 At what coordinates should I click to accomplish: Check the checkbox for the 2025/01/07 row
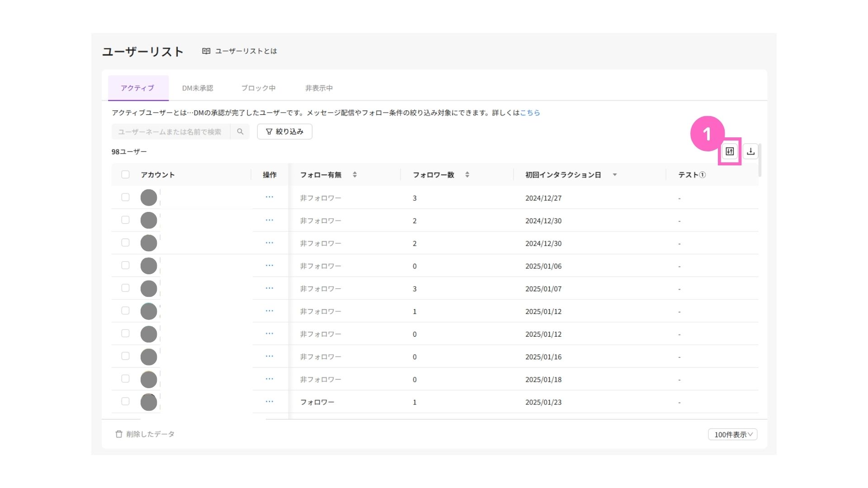[125, 288]
